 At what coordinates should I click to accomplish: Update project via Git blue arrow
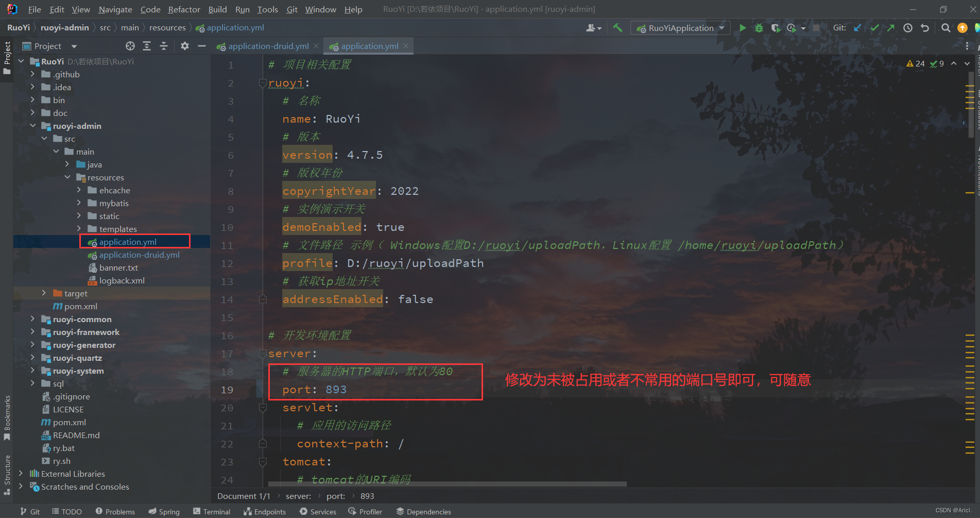coord(857,28)
